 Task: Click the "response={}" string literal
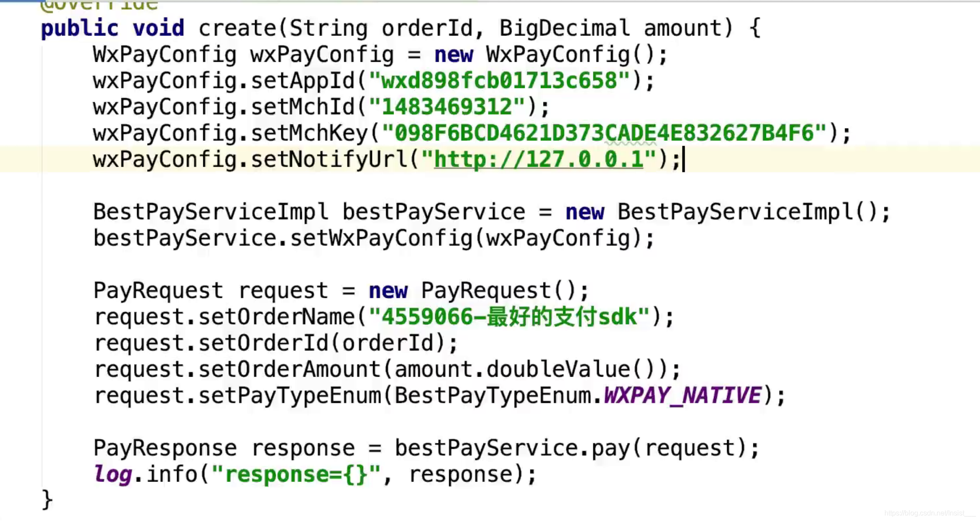tap(296, 475)
